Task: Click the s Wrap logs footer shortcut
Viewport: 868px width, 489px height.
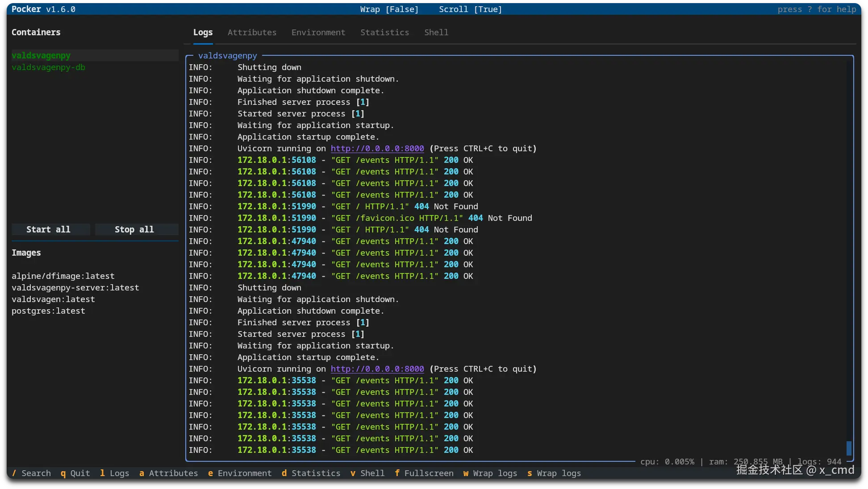Action: coord(554,473)
